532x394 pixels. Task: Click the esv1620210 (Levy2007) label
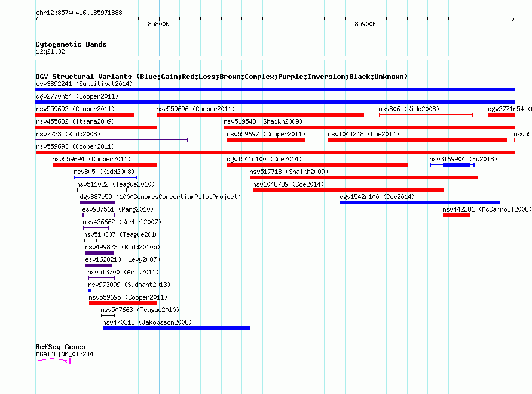(123, 259)
